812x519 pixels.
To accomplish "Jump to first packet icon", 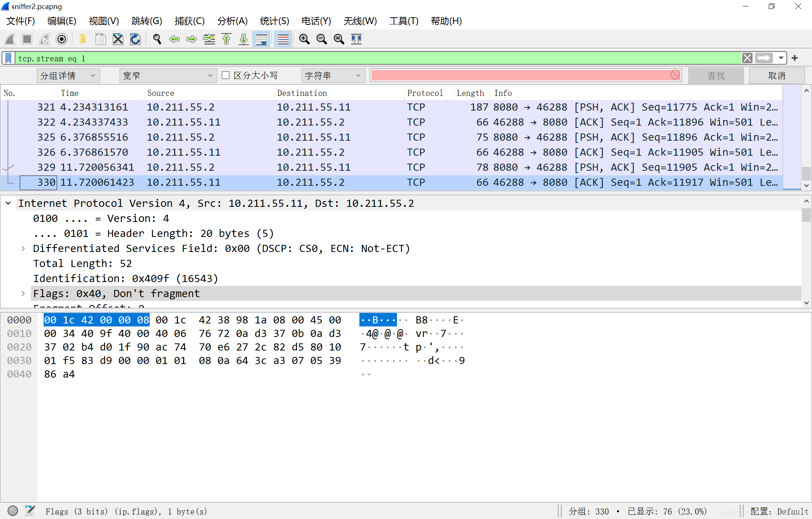I will click(226, 39).
